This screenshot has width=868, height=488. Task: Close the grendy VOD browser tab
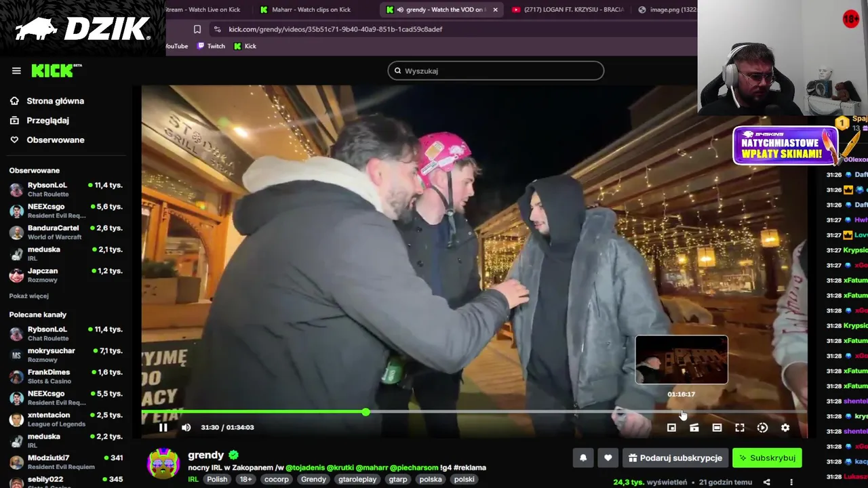495,9
